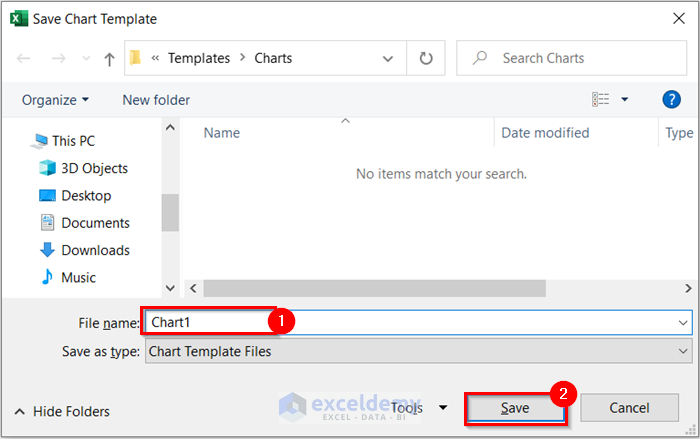This screenshot has width=700, height=439.
Task: Click the Back navigation arrow
Action: click(24, 59)
